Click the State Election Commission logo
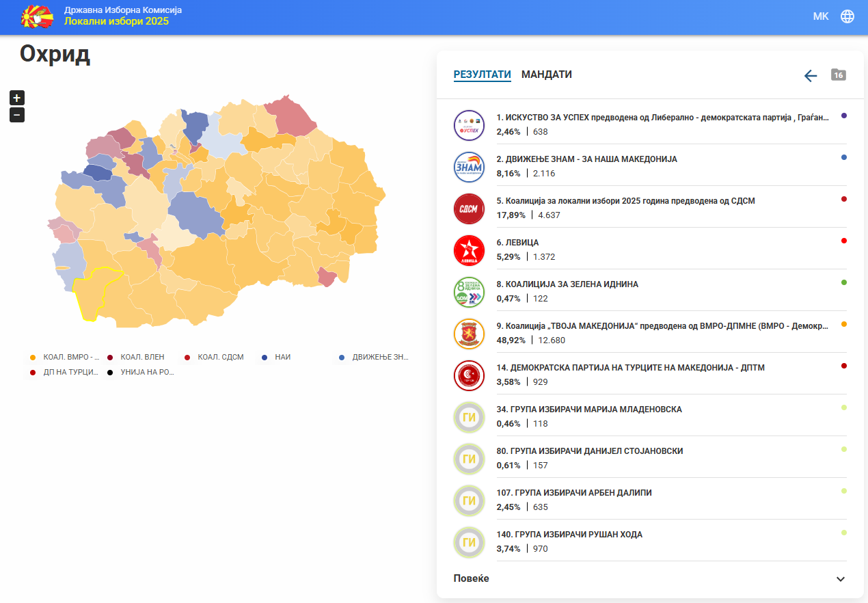The height and width of the screenshot is (603, 868). point(38,16)
